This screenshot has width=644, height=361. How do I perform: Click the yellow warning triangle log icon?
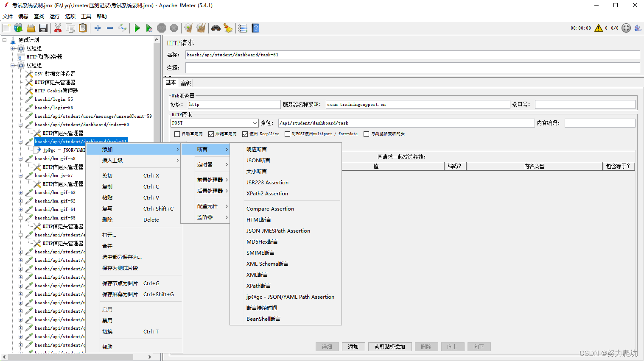tap(599, 28)
